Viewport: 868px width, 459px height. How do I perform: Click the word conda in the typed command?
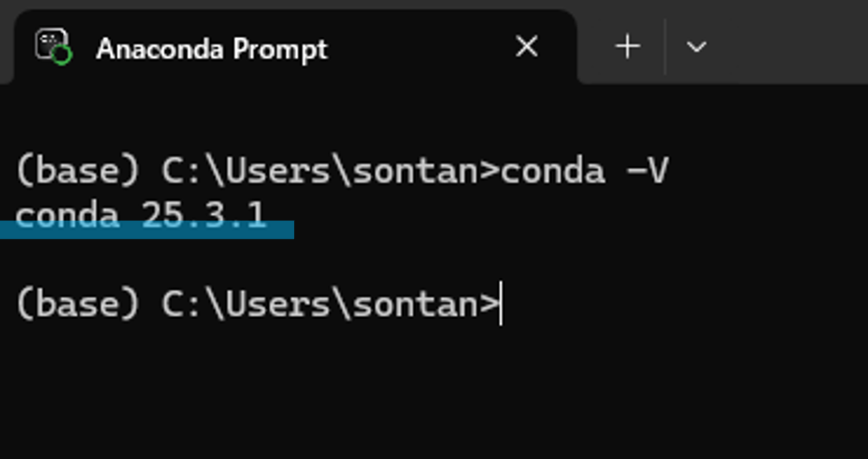coord(553,171)
